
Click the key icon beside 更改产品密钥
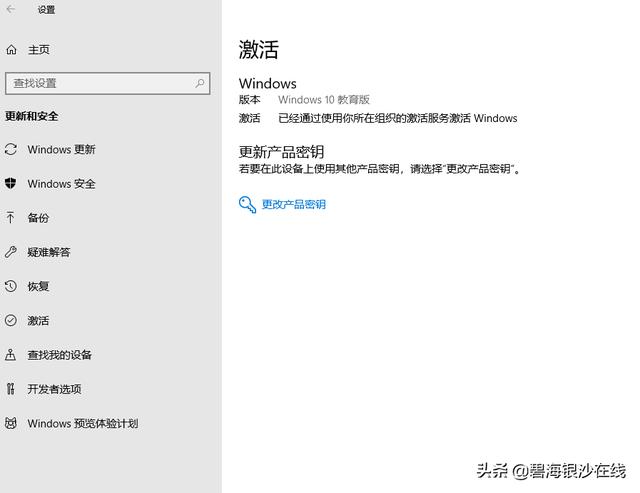click(247, 204)
